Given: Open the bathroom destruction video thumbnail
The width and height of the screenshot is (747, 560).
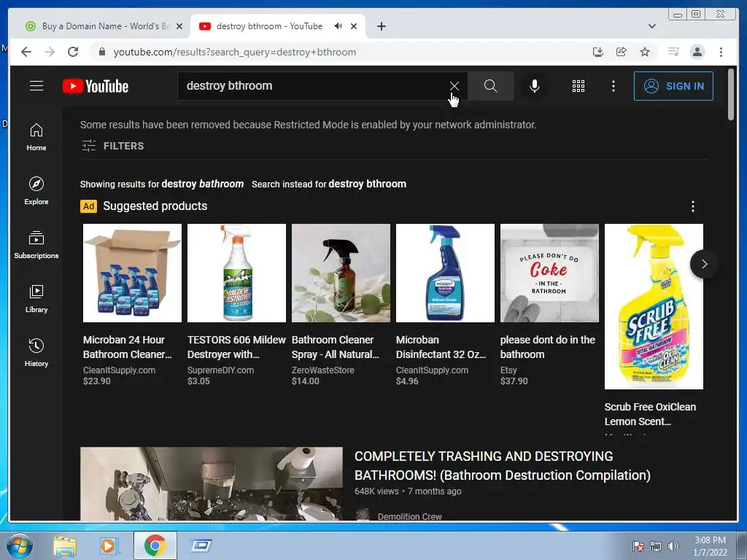Looking at the screenshot, I should 212,483.
